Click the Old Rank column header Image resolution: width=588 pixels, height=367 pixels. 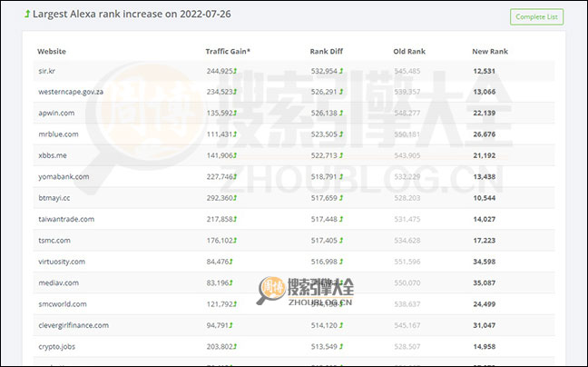tap(409, 52)
